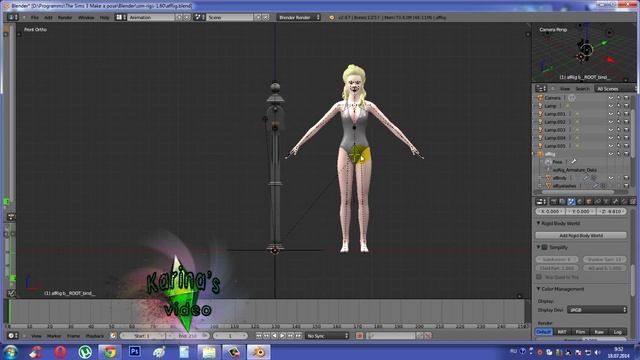Open the Render Layers properties tab icon
The height and width of the screenshot is (360, 640).
[562, 202]
